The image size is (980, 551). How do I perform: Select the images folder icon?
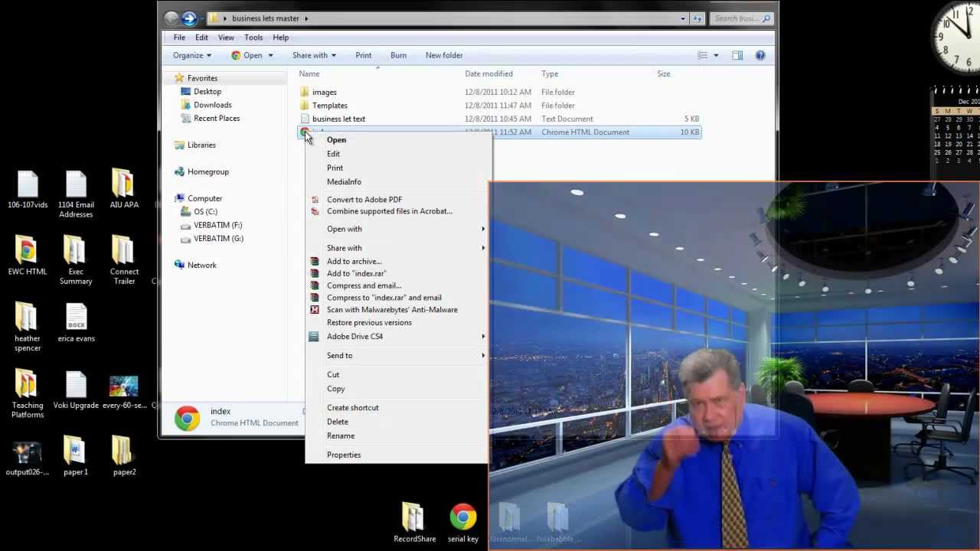click(x=305, y=92)
